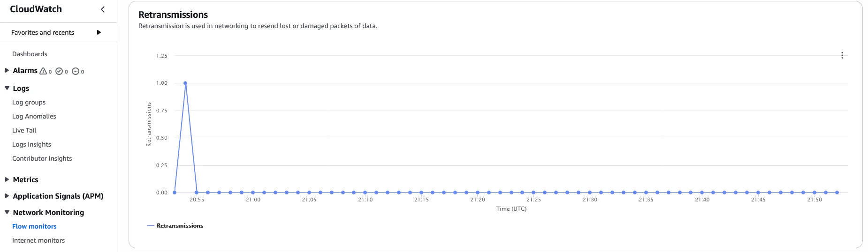Expand Application Signals (APM) section
The width and height of the screenshot is (868, 252).
7,196
